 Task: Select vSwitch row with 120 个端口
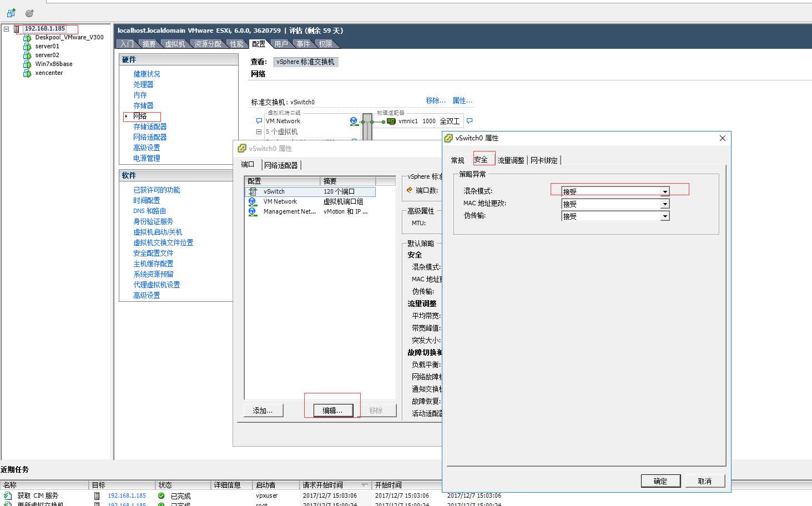pyautogui.click(x=310, y=191)
